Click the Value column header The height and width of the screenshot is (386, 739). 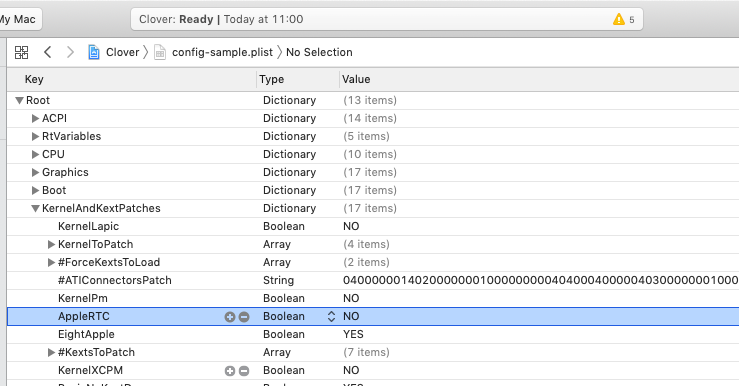tap(356, 79)
